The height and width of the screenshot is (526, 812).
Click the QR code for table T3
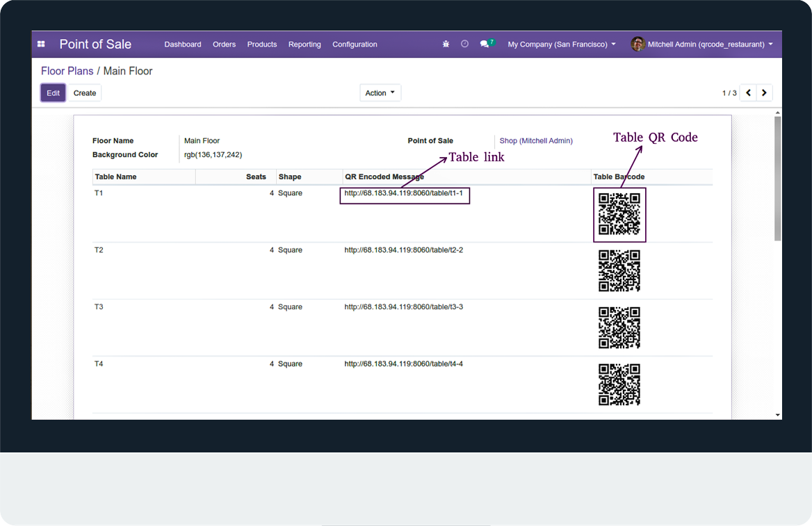click(x=619, y=328)
